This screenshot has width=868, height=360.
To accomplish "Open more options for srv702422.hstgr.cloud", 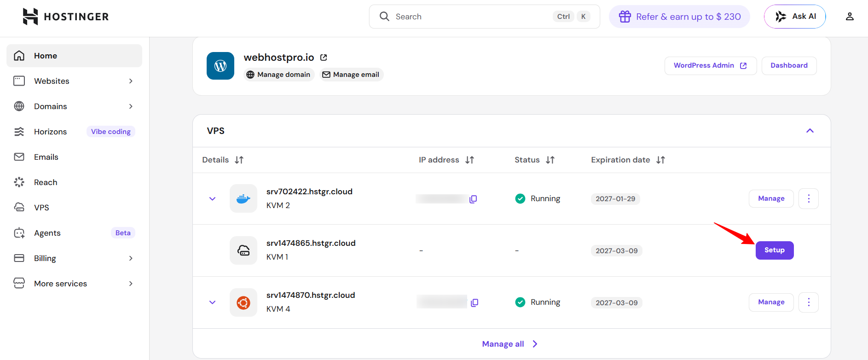I will coord(809,198).
